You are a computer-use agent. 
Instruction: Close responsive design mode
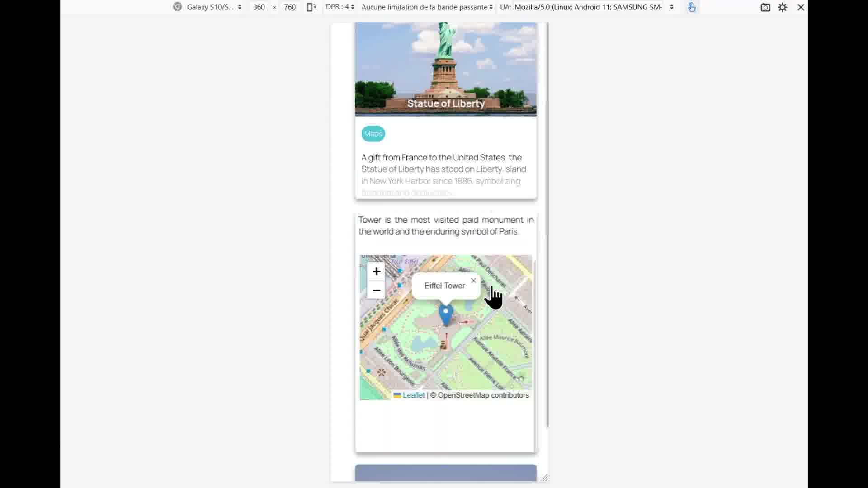click(801, 7)
